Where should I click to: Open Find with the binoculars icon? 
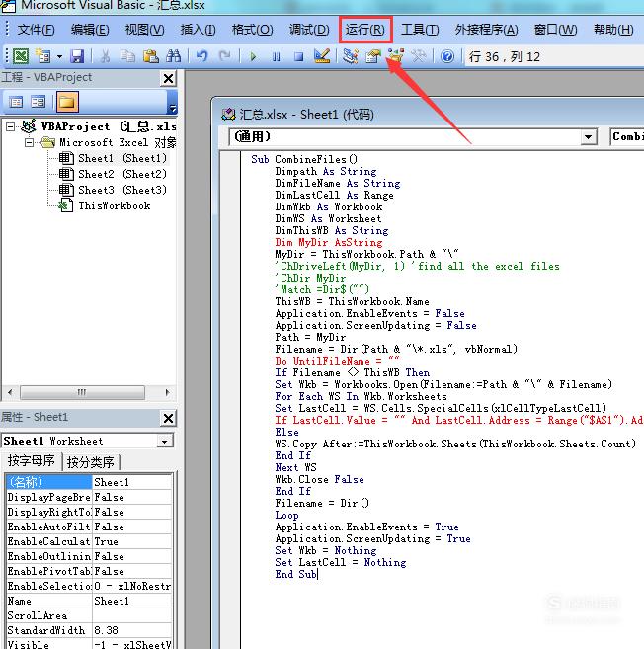click(x=174, y=56)
